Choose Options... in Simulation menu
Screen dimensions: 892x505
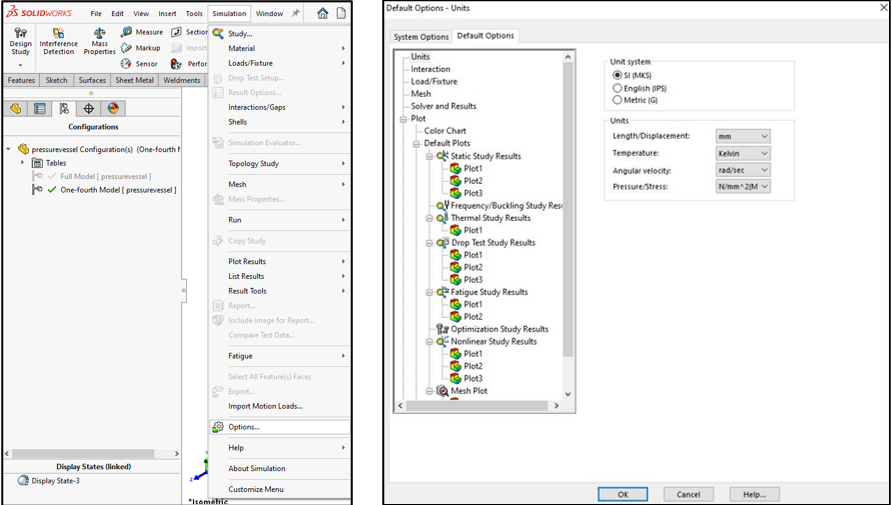(280, 427)
